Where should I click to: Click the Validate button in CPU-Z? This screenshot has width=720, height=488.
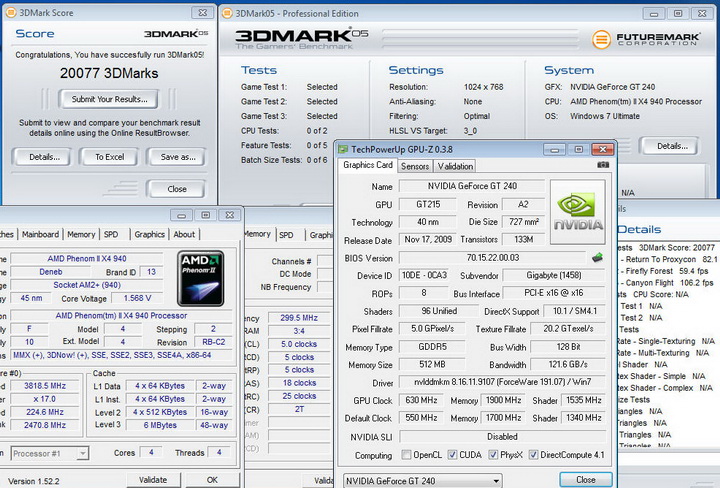point(153,480)
